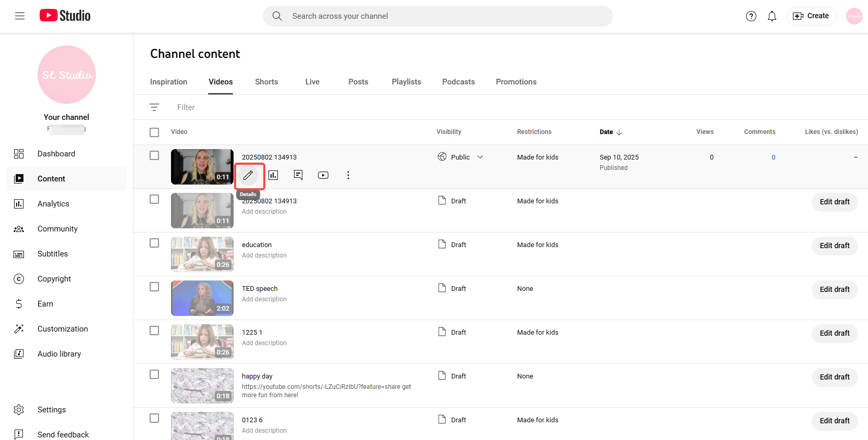Click the View on YouTube play icon

tap(323, 175)
